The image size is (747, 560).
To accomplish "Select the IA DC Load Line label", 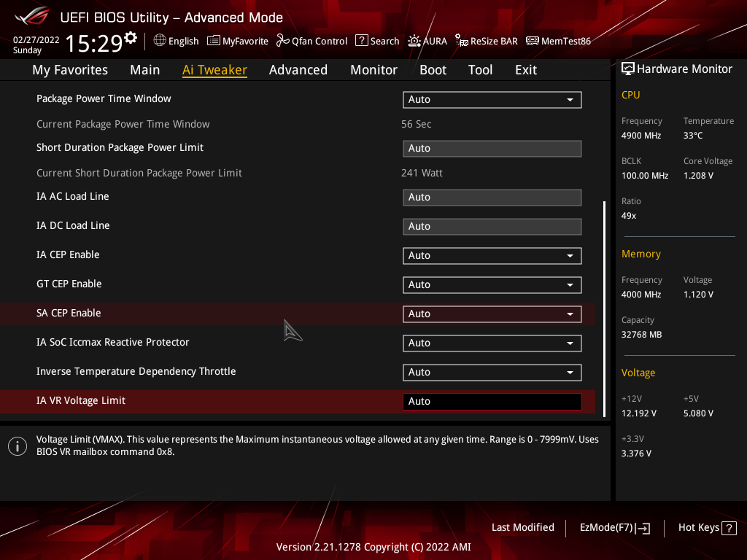I will (x=74, y=226).
